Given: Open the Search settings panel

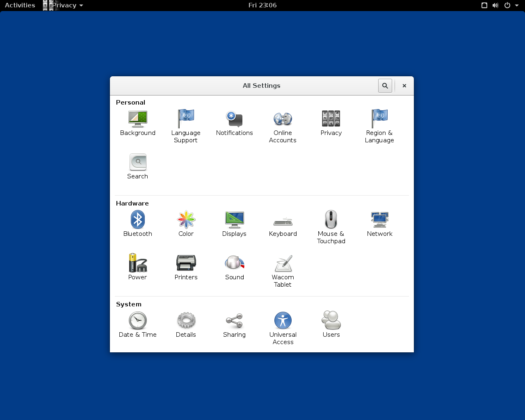Looking at the screenshot, I should pyautogui.click(x=137, y=167).
